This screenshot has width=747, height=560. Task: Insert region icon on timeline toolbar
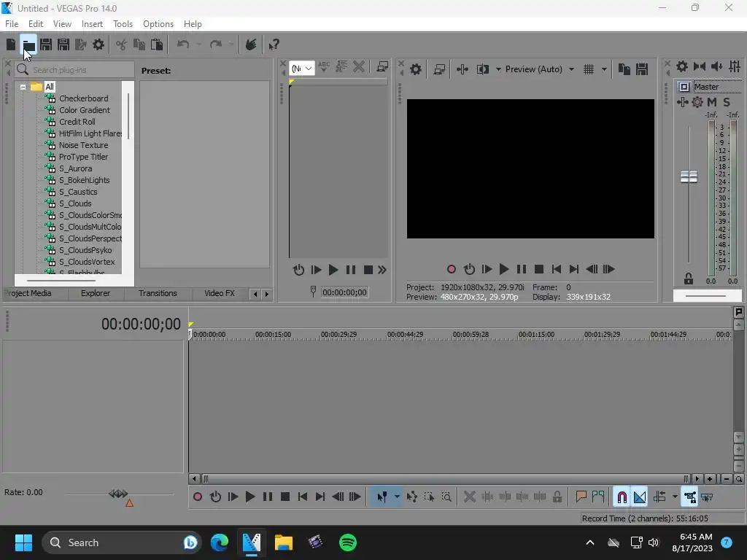point(598,497)
